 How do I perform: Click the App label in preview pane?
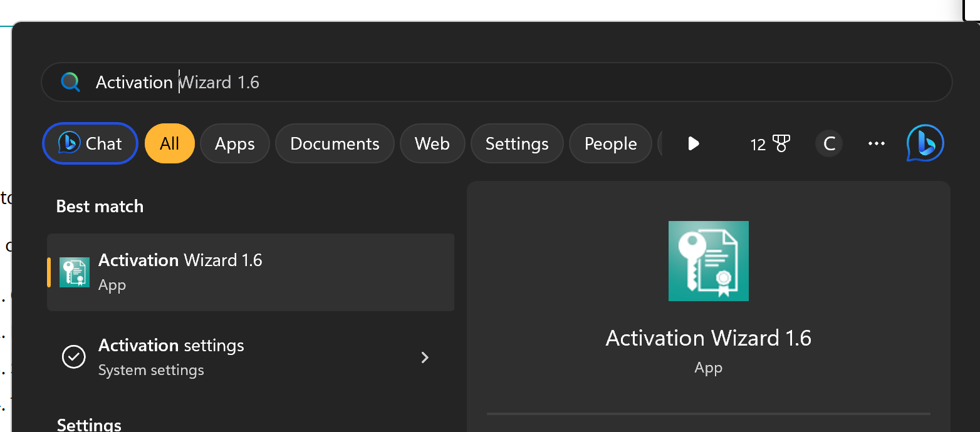[709, 368]
